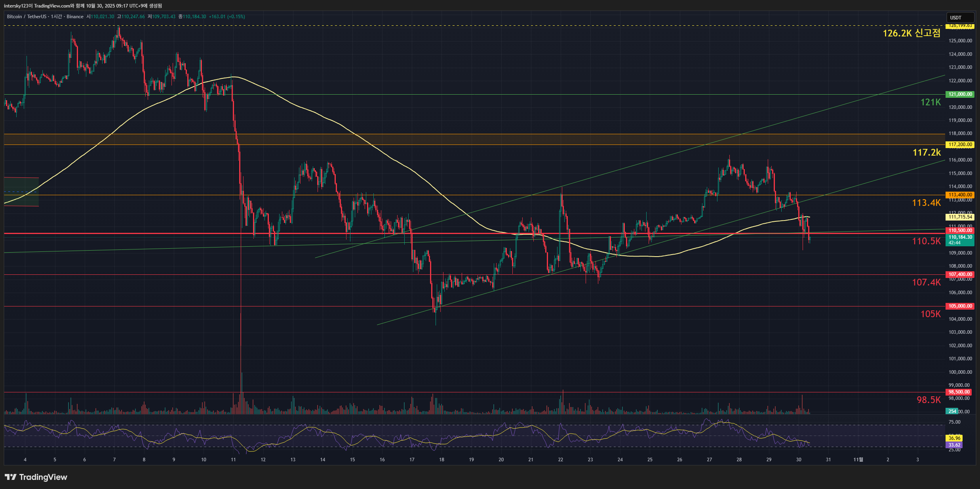Click the 105,000.00 red price label
This screenshot has height=489, width=980.
pyautogui.click(x=960, y=306)
